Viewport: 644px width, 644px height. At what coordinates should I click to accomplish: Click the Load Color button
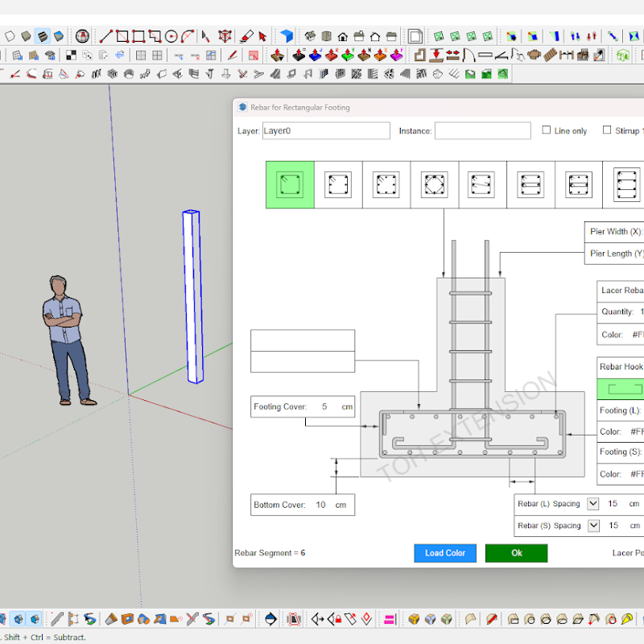pos(445,553)
